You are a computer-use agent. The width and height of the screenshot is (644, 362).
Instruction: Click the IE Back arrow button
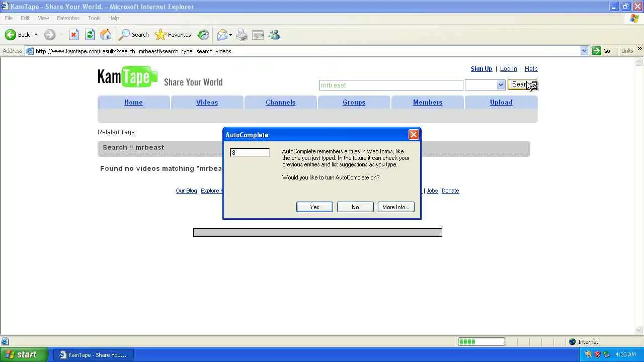[17, 35]
